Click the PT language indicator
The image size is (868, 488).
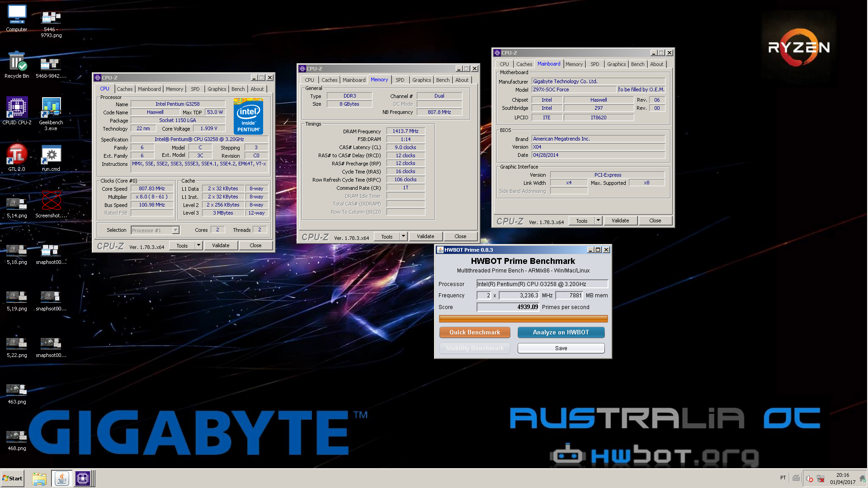[783, 478]
